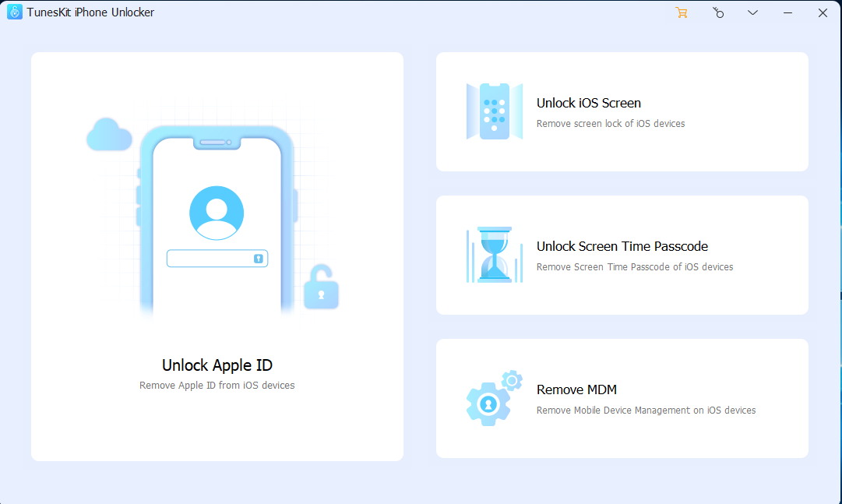
Task: Click the gears Remove MDM icon
Action: [x=494, y=398]
